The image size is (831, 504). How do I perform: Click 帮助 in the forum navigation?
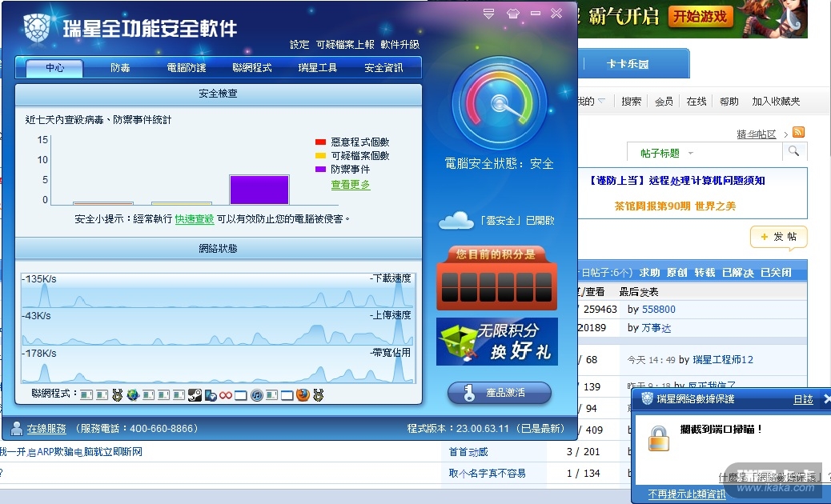tap(729, 101)
